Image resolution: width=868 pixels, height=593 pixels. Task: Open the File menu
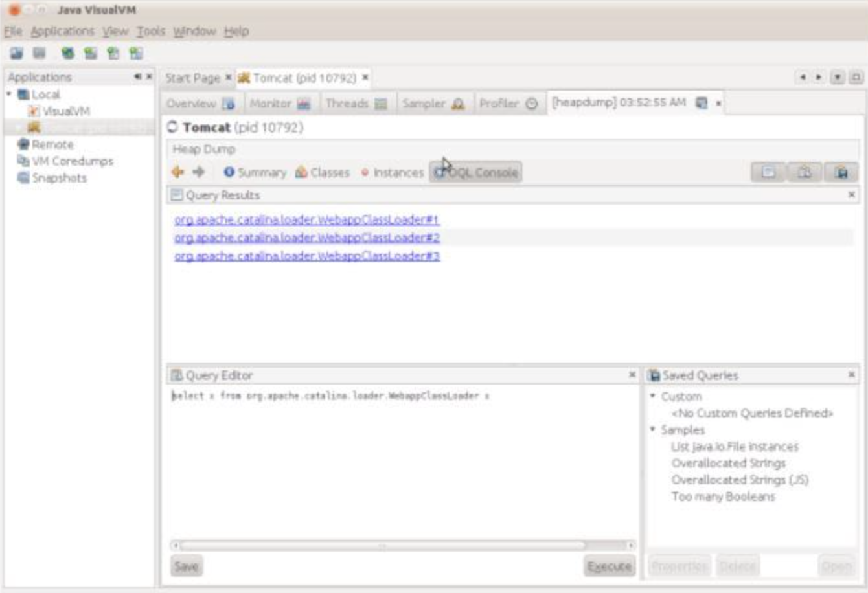[x=13, y=31]
